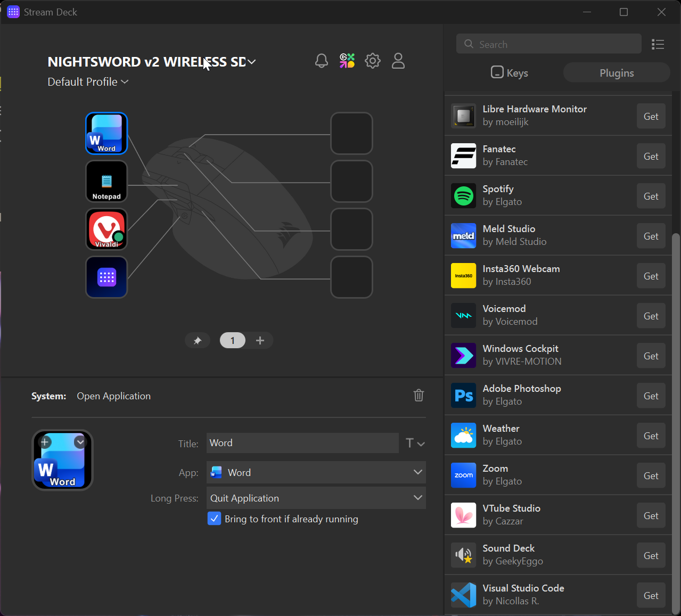
Task: Click the Weather plugin icon
Action: click(x=464, y=436)
